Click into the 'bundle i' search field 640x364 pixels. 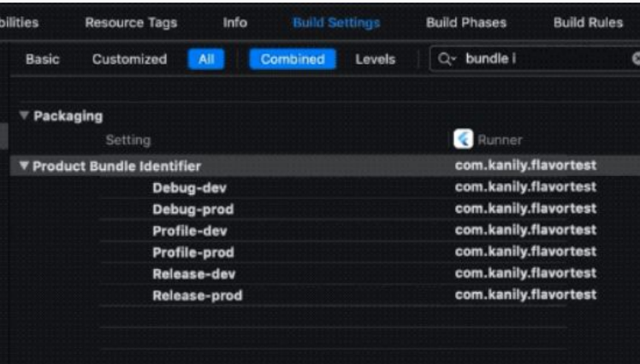(539, 60)
